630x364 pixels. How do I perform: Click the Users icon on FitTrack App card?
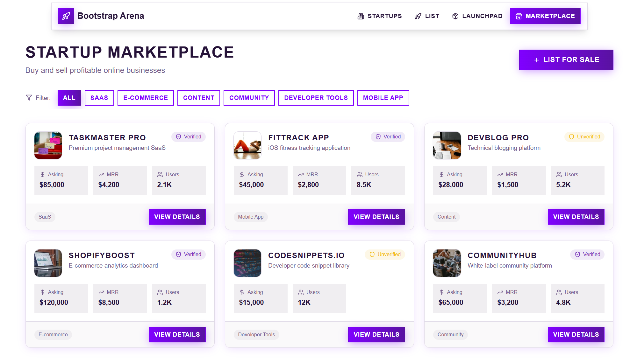coord(360,174)
